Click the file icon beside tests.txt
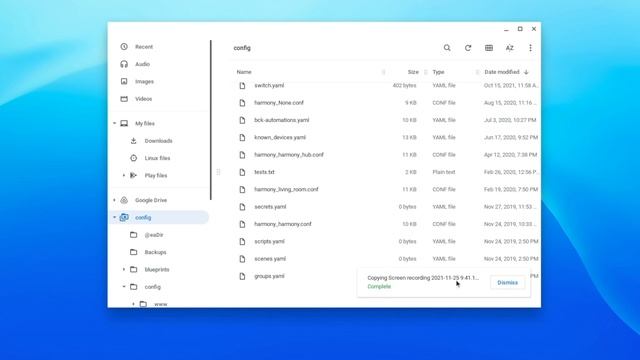The width and height of the screenshot is (640, 360). (x=242, y=172)
